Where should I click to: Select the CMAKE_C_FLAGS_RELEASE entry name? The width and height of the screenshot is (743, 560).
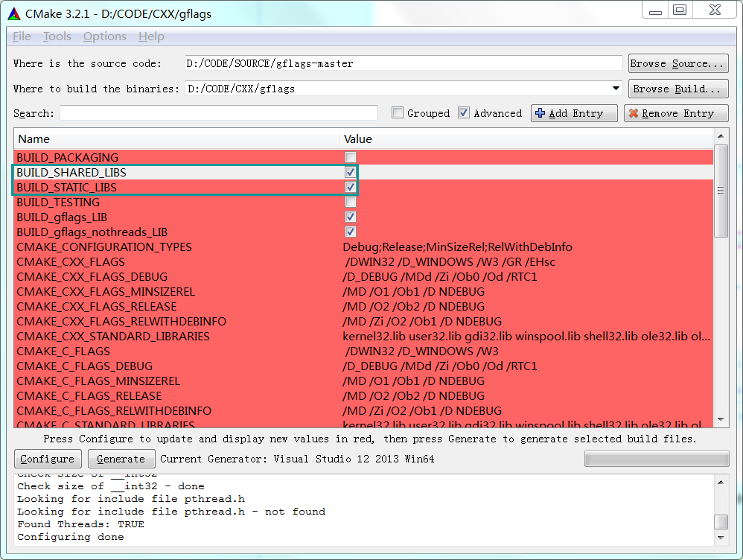[x=89, y=396]
